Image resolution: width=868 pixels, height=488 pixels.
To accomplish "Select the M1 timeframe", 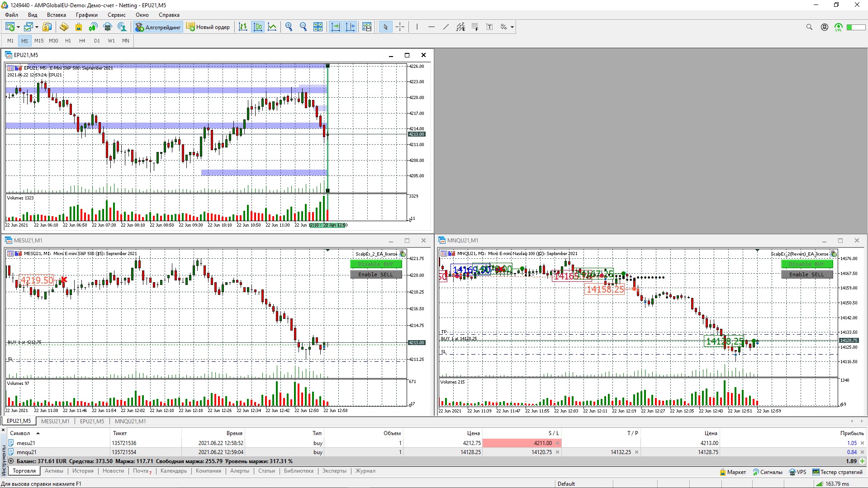I will tap(10, 41).
